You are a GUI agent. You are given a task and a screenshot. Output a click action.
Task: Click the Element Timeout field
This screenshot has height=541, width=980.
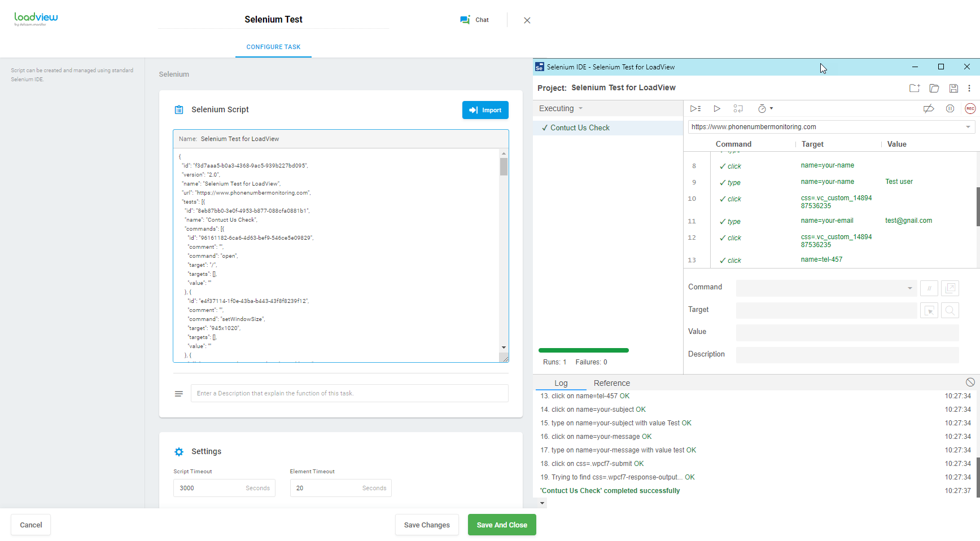tap(341, 488)
